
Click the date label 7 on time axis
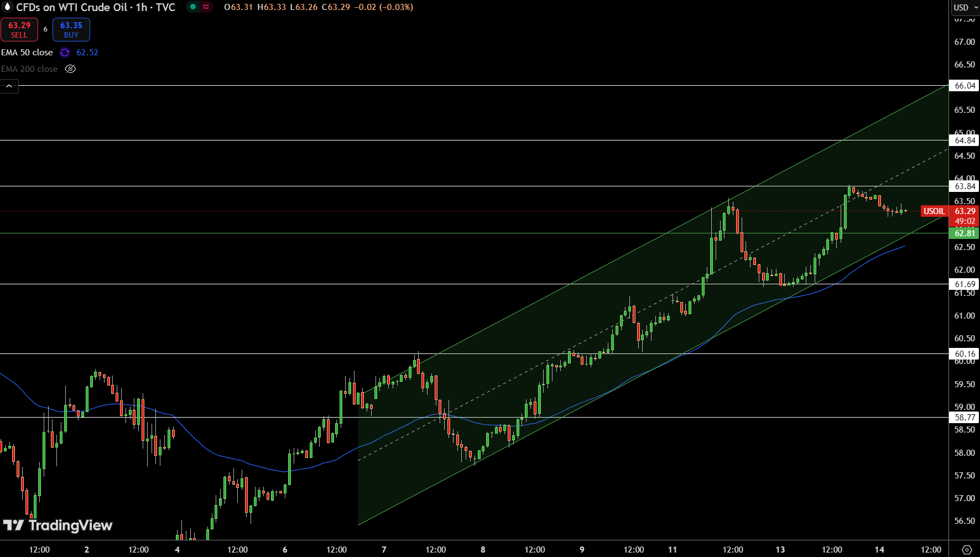tap(384, 550)
